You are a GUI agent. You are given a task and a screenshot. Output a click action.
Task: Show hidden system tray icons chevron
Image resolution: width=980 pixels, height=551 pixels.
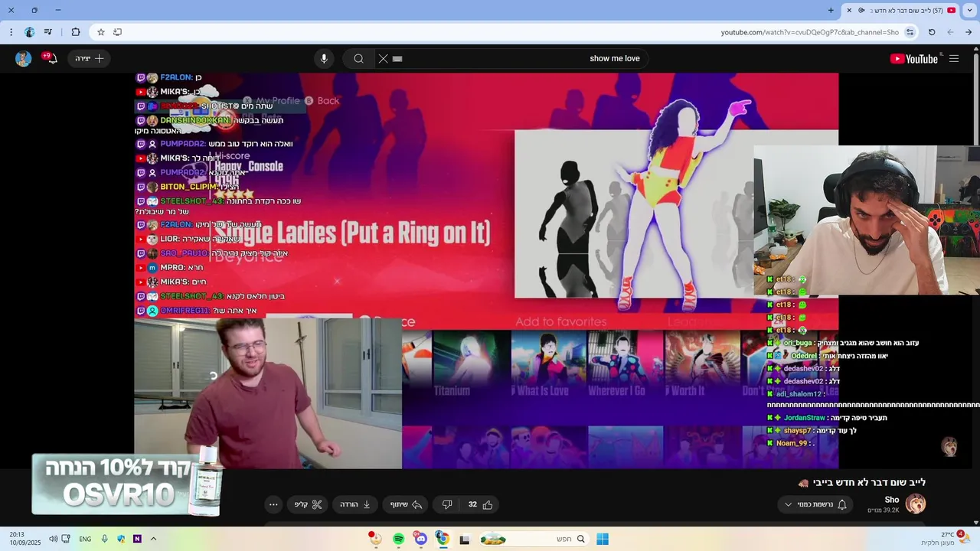point(153,539)
